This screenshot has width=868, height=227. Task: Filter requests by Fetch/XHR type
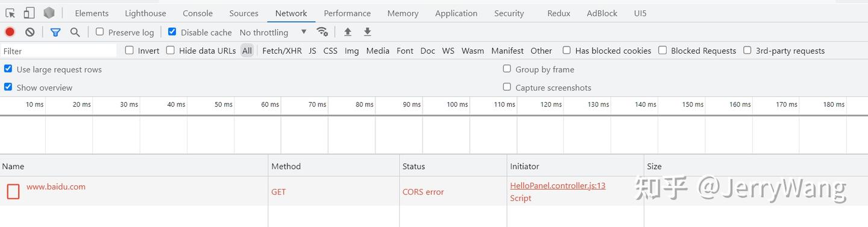tap(282, 51)
